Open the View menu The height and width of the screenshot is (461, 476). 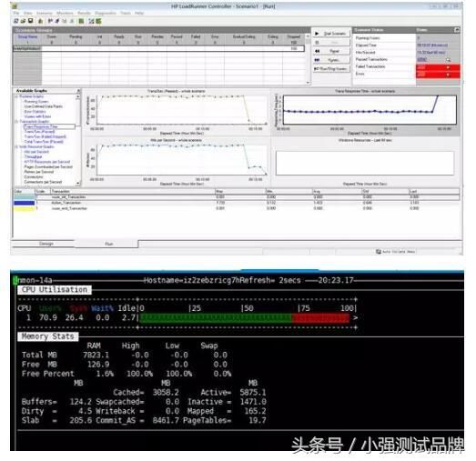point(28,13)
